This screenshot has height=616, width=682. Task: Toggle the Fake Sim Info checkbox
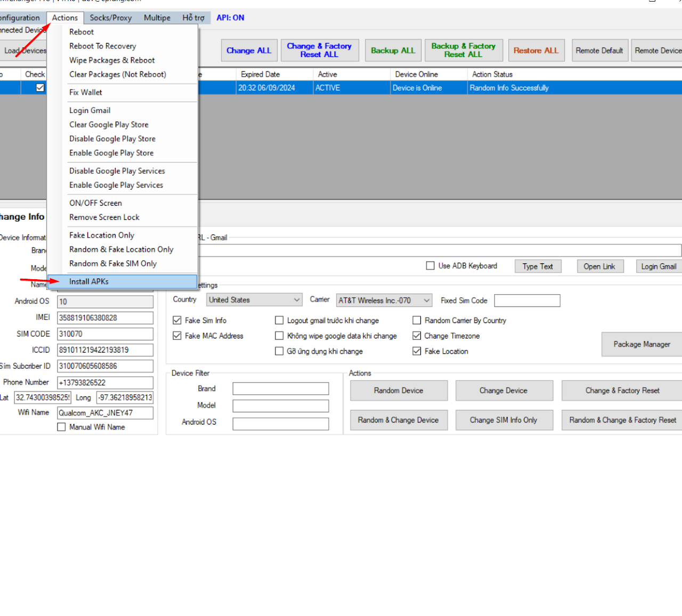177,320
